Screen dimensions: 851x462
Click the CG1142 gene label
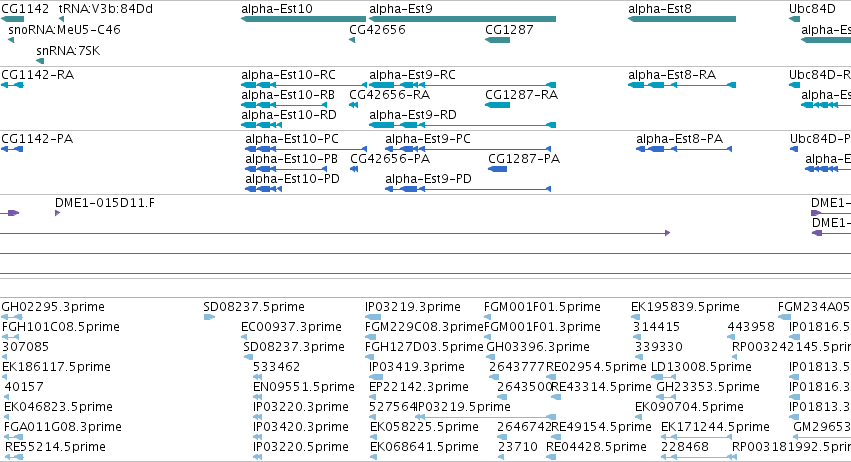tap(25, 9)
